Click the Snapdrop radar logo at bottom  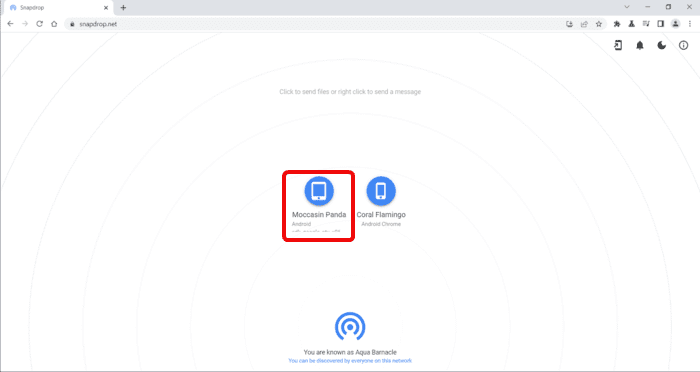(x=350, y=326)
